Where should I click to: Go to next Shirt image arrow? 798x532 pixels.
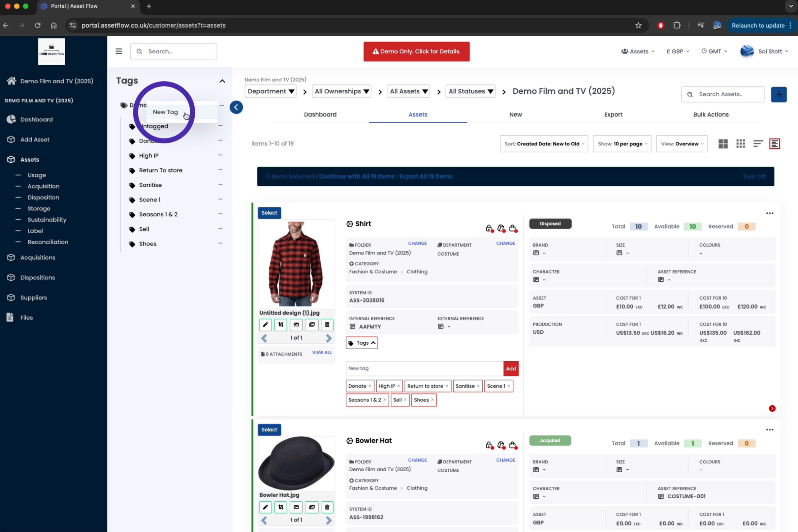coord(329,338)
